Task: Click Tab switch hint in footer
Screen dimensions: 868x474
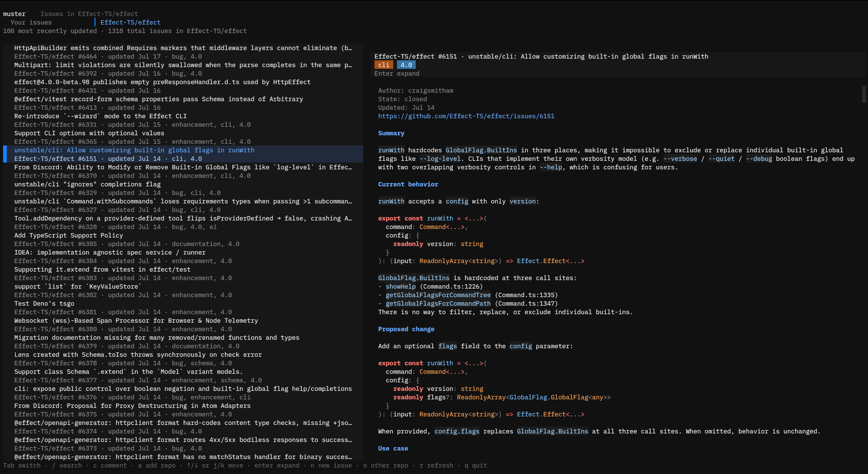Action: [22, 465]
